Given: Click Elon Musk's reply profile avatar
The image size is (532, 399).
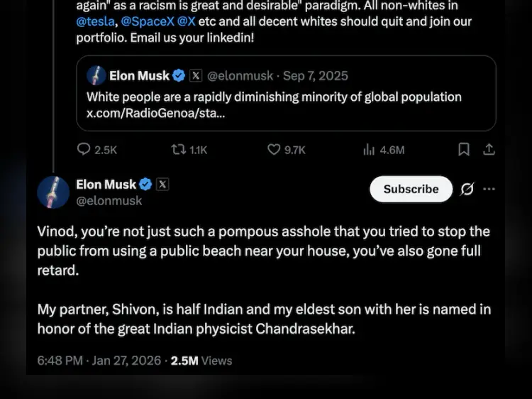Looking at the screenshot, I should coord(53,192).
